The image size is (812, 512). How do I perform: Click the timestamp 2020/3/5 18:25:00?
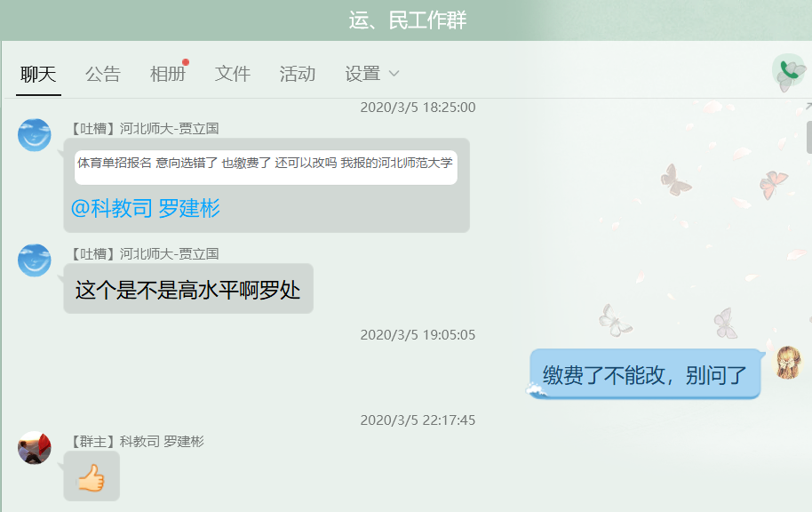point(417,105)
